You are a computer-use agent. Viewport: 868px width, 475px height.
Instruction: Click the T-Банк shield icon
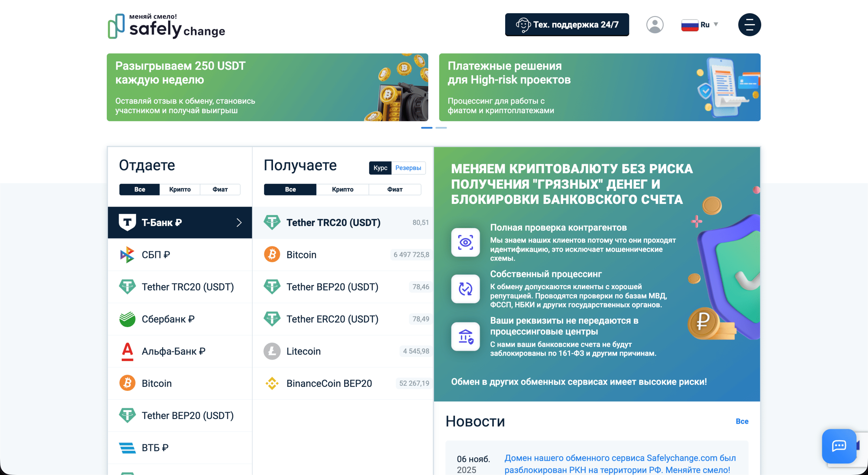(127, 222)
